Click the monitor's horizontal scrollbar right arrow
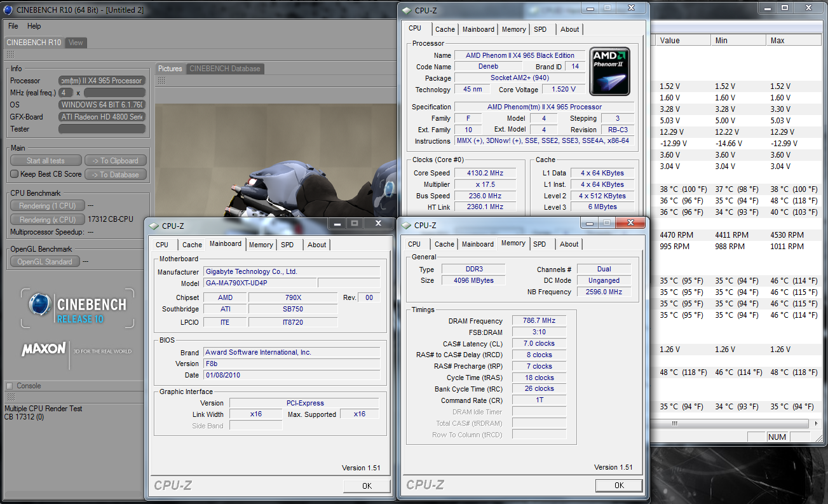Screen dimensions: 828x504 [817, 423]
